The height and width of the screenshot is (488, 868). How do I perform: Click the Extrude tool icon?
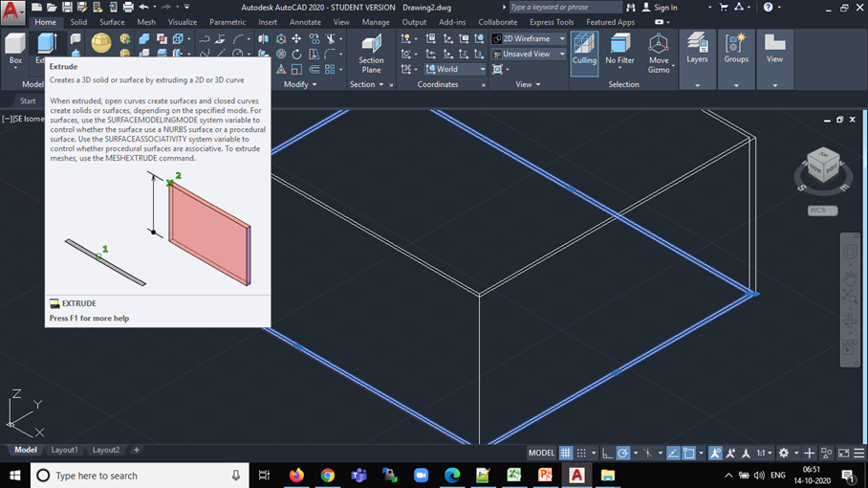47,45
